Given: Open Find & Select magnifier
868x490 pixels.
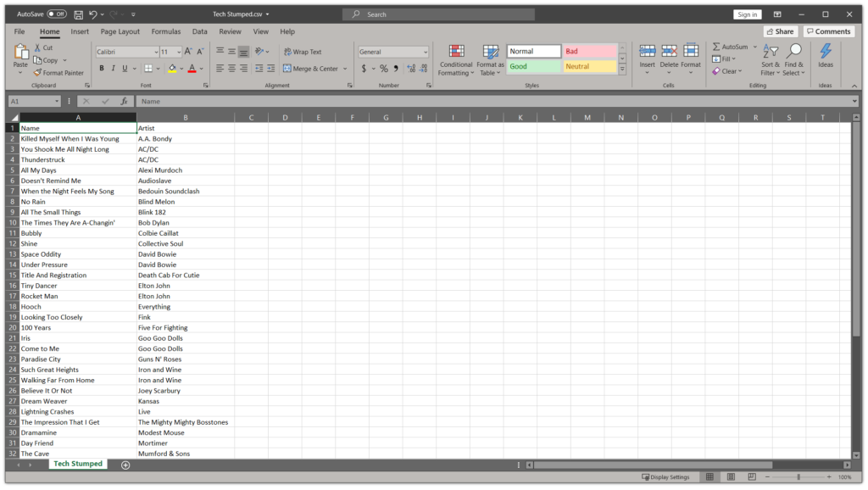Looking at the screenshot, I should click(793, 60).
